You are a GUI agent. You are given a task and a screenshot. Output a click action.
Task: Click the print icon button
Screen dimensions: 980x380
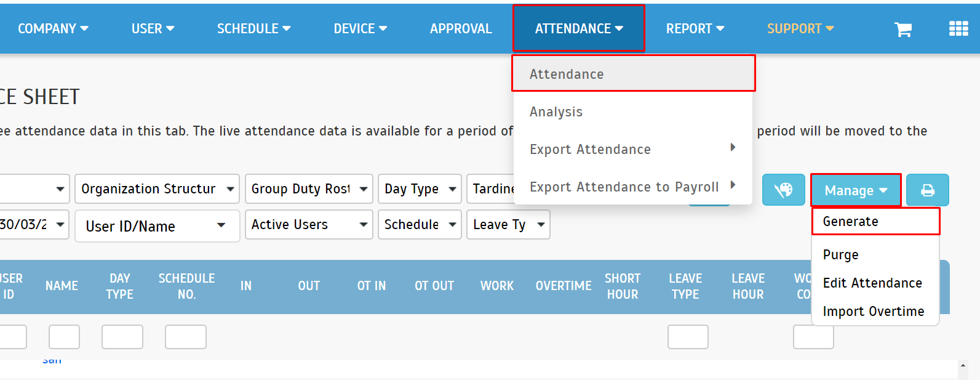[x=927, y=190]
